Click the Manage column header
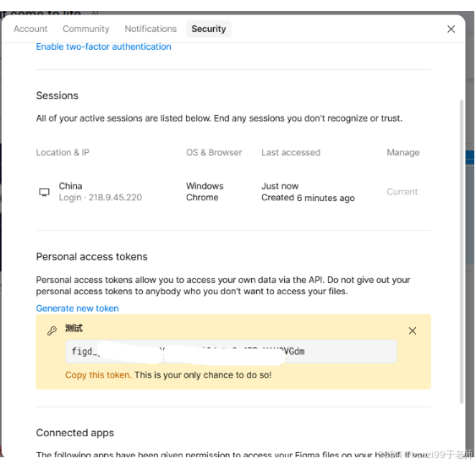Image resolution: width=476 pixels, height=464 pixels. (402, 152)
